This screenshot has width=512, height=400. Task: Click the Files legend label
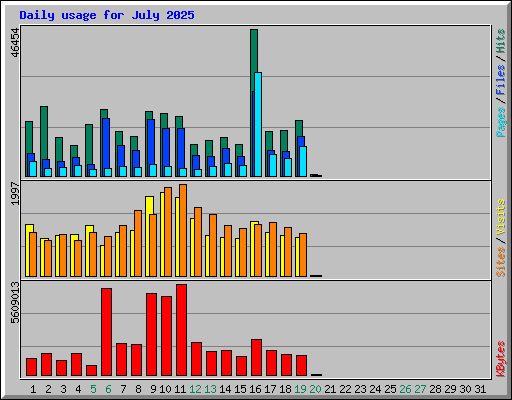pos(501,80)
